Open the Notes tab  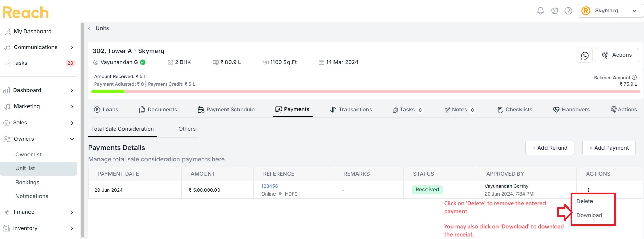pyautogui.click(x=460, y=110)
